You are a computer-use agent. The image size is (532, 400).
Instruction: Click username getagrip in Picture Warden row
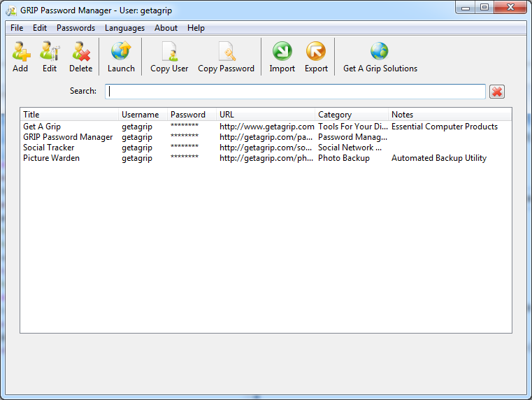(x=137, y=159)
